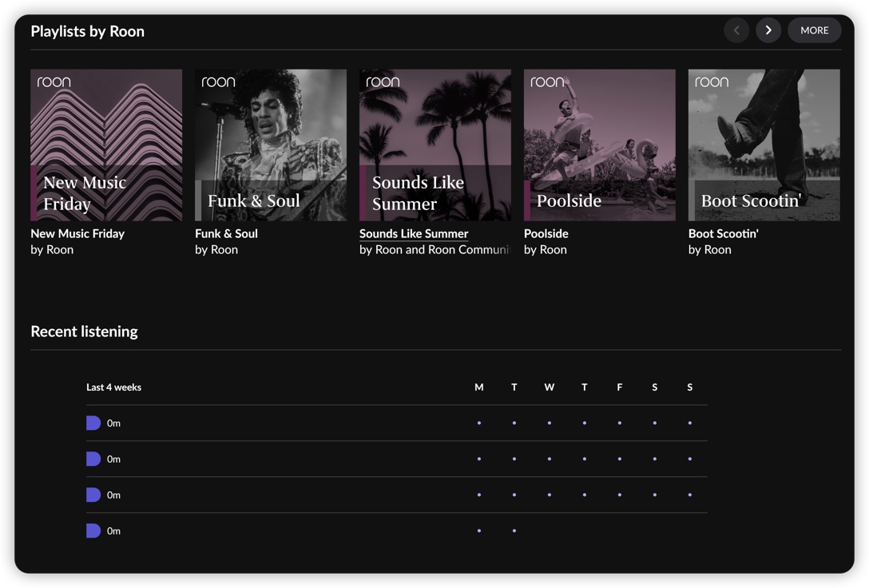Click the Playlists by Roon heading
Image resolution: width=869 pixels, height=588 pixels.
pyautogui.click(x=88, y=31)
